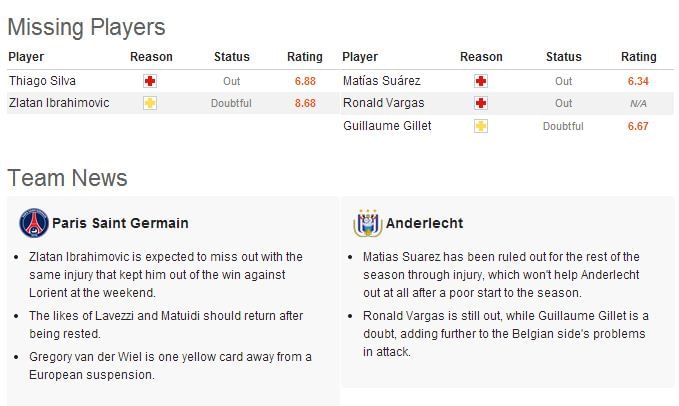Click Zlatan Ibrahimovic's yellow doubtful icon
This screenshot has height=406, width=679.
[150, 103]
